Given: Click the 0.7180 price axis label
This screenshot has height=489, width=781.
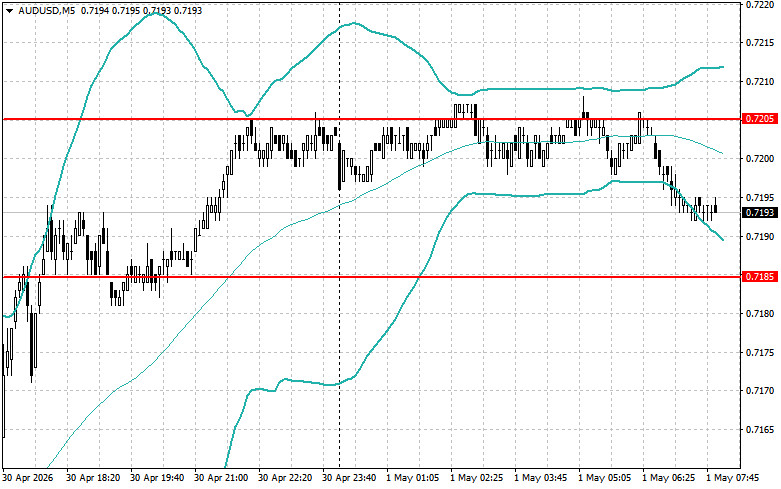Looking at the screenshot, I should tap(760, 314).
